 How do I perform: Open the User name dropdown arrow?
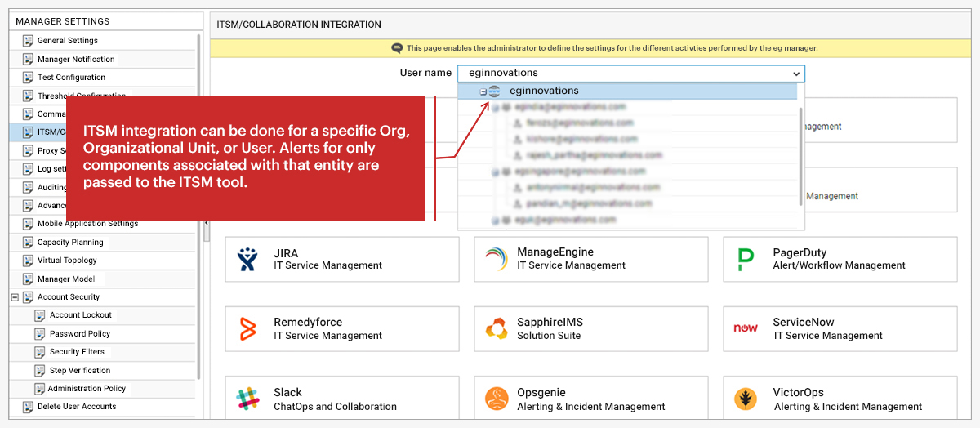coord(796,74)
